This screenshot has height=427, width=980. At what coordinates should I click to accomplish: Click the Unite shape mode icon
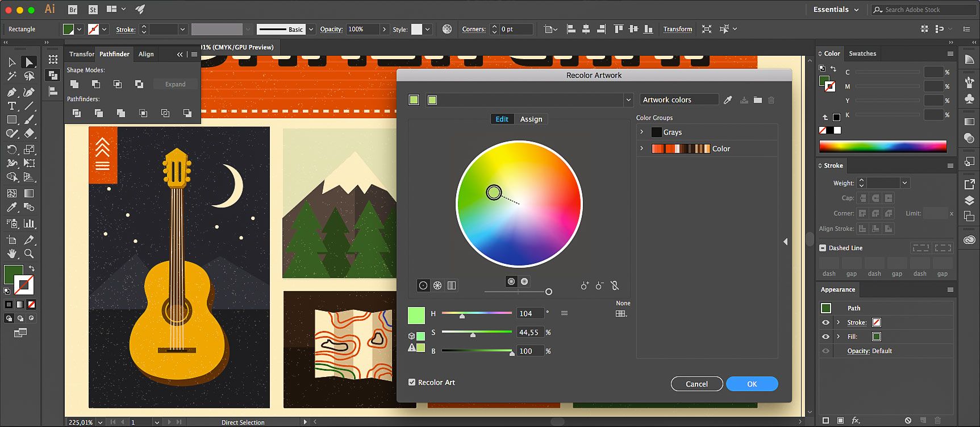(x=74, y=84)
